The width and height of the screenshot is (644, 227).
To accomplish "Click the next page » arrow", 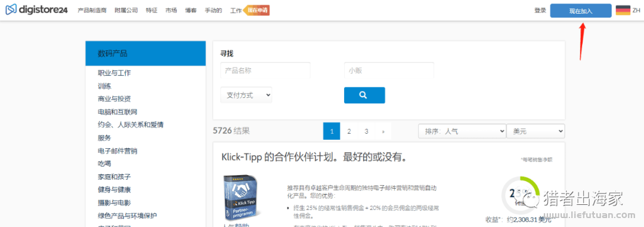I will [x=383, y=131].
